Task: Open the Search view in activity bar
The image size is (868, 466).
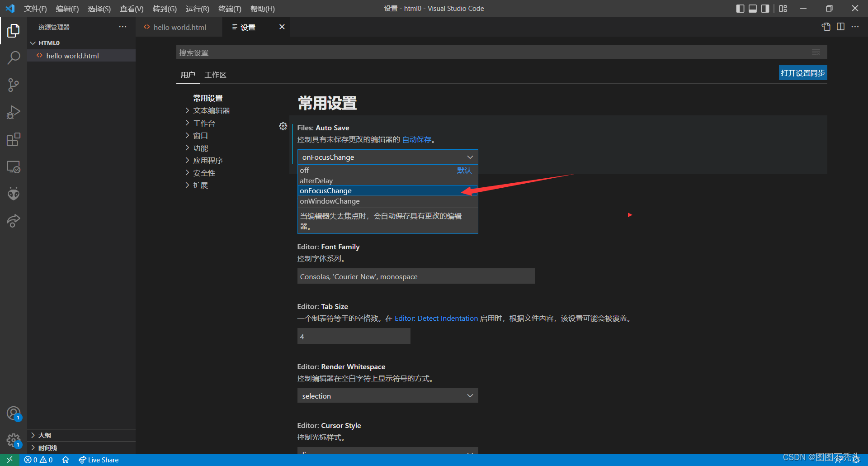Action: [x=14, y=58]
